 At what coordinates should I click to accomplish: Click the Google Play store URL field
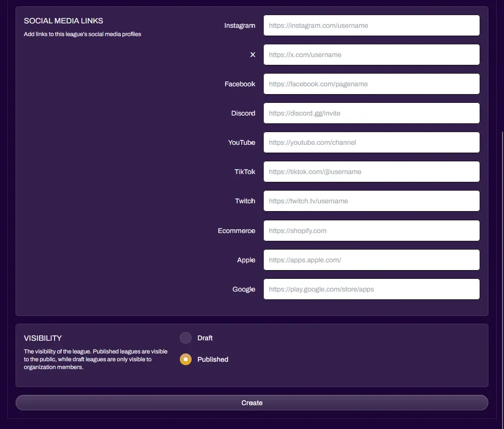coord(371,289)
